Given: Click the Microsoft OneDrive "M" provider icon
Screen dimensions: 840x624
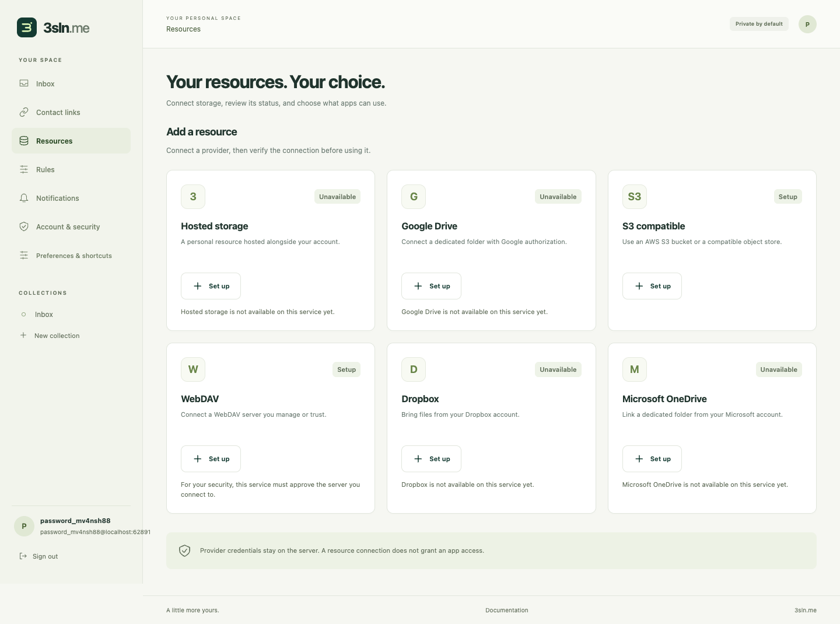Looking at the screenshot, I should (635, 369).
